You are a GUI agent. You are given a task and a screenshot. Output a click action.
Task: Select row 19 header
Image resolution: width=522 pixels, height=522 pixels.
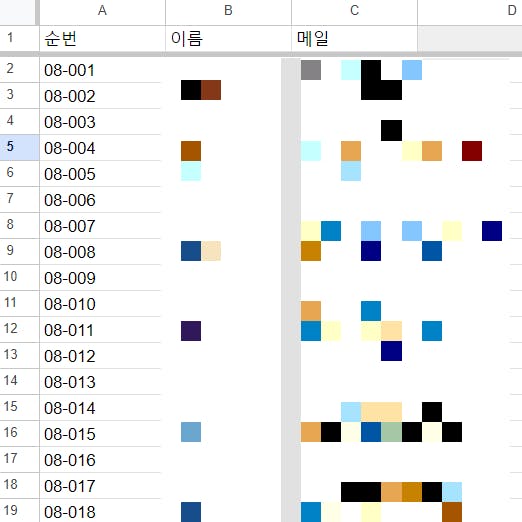[x=19, y=511]
